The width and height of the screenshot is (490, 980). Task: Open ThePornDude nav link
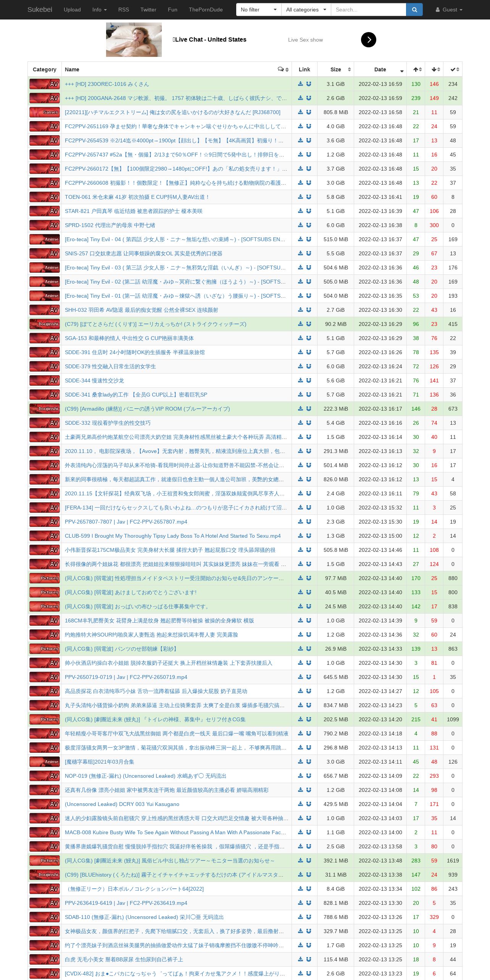[x=206, y=10]
